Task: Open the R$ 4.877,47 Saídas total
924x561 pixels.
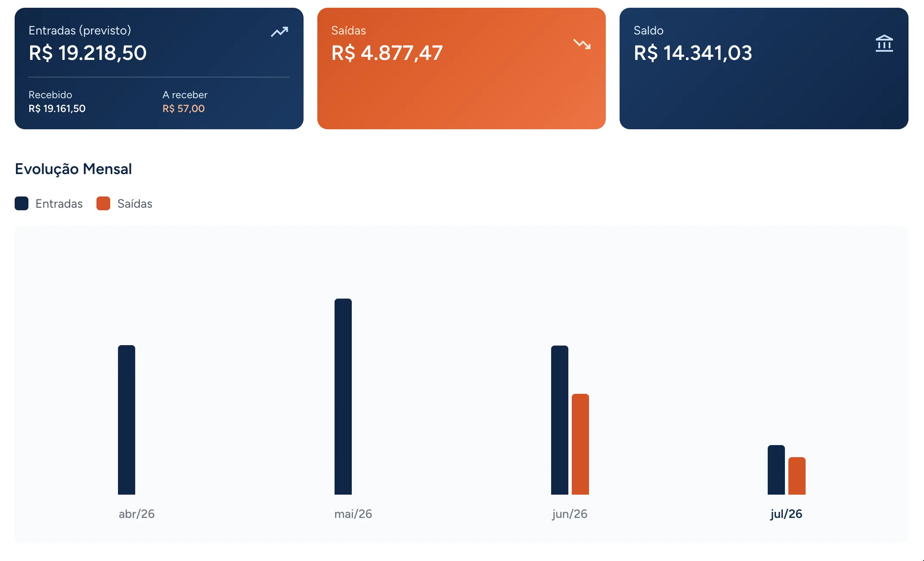Action: [387, 53]
